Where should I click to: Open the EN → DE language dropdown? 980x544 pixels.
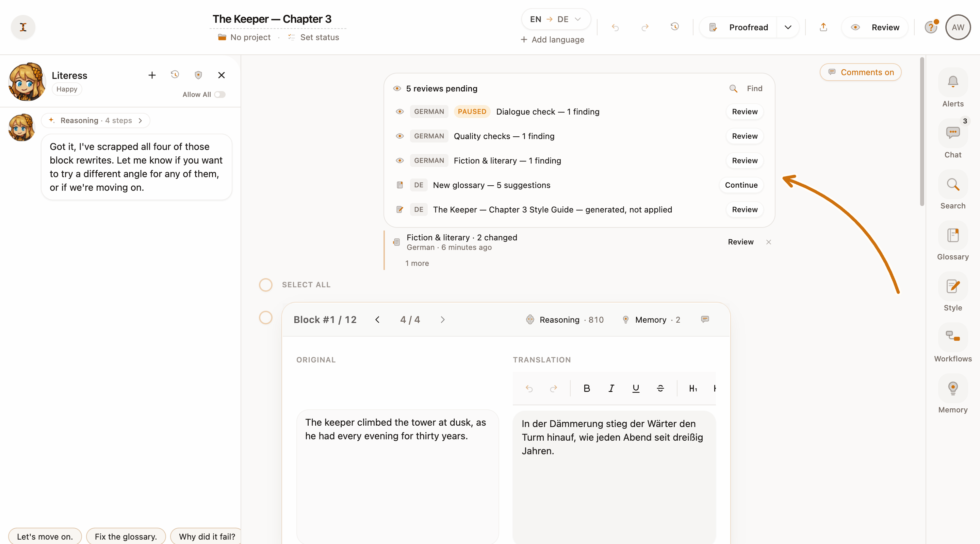point(555,19)
